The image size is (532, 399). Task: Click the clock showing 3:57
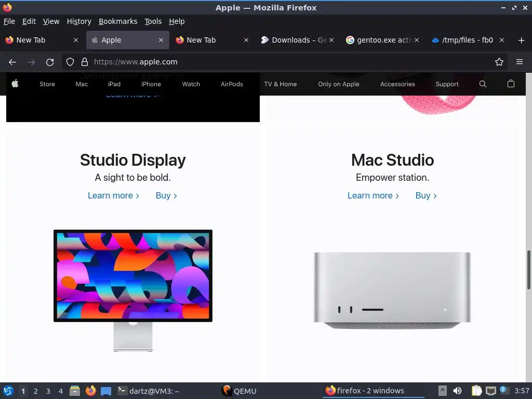click(522, 391)
